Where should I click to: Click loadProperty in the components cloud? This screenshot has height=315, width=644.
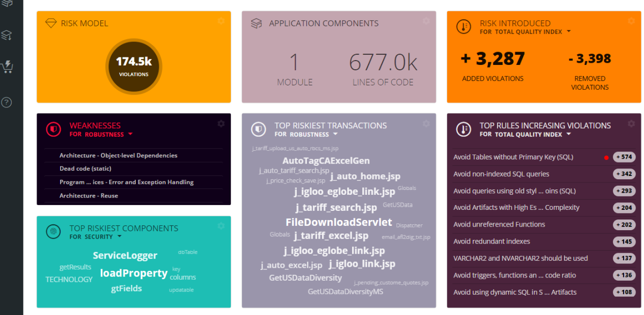(x=134, y=273)
